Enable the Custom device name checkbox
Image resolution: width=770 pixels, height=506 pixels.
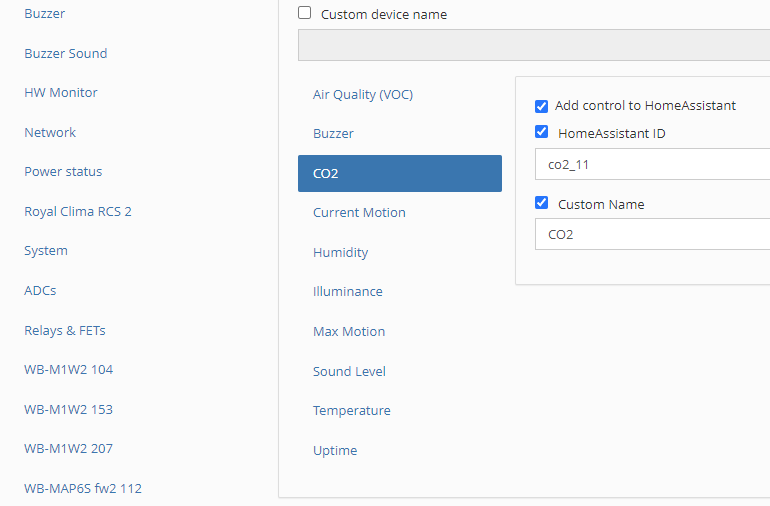click(305, 14)
